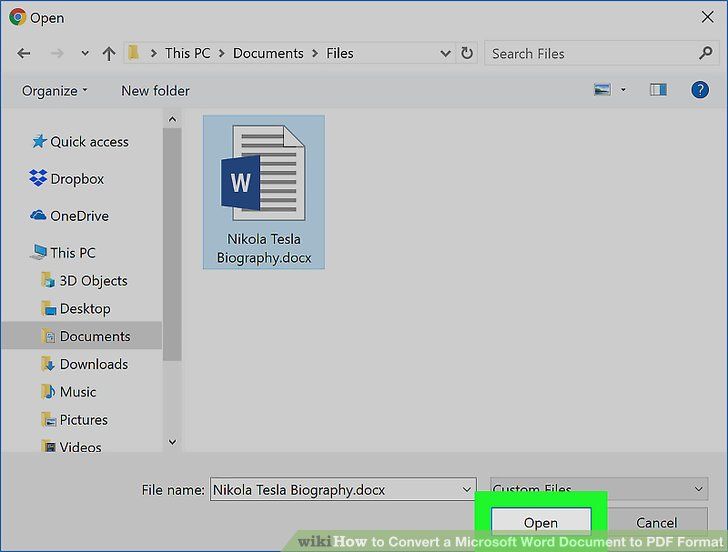728x552 pixels.
Task: Click the Downloads folder icon
Action: [x=48, y=364]
